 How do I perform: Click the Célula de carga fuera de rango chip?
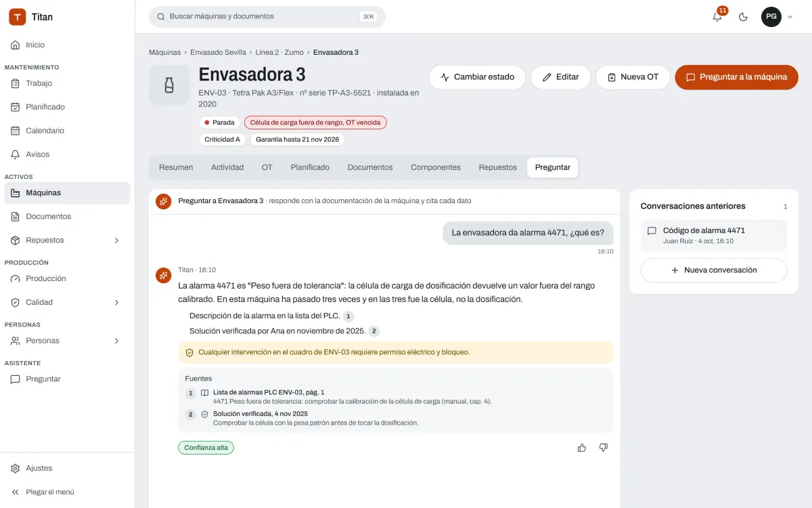pos(315,123)
